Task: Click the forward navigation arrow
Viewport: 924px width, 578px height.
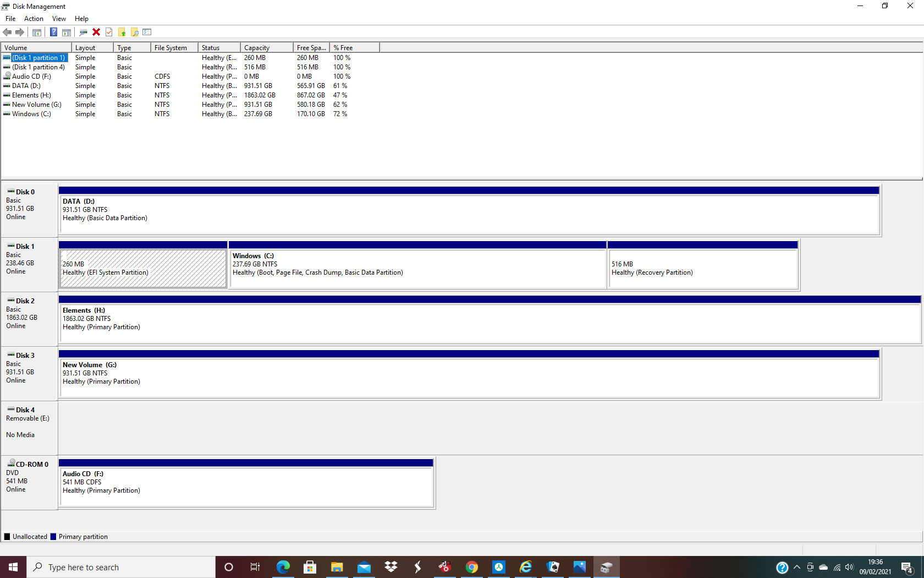Action: click(x=20, y=32)
